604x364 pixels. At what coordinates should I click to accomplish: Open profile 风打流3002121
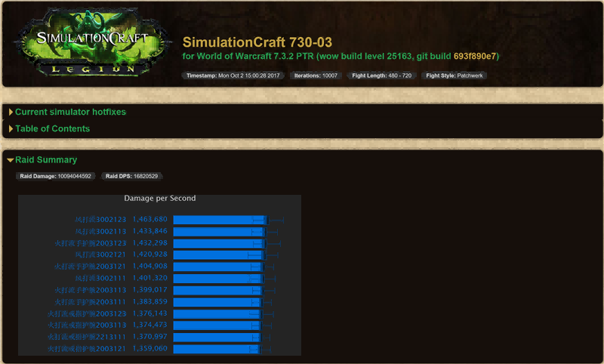[100, 255]
